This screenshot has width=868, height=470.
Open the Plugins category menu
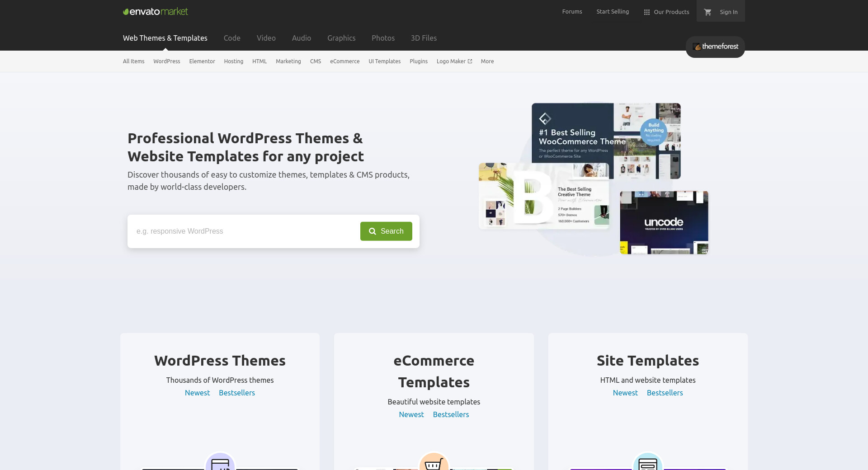(x=419, y=61)
